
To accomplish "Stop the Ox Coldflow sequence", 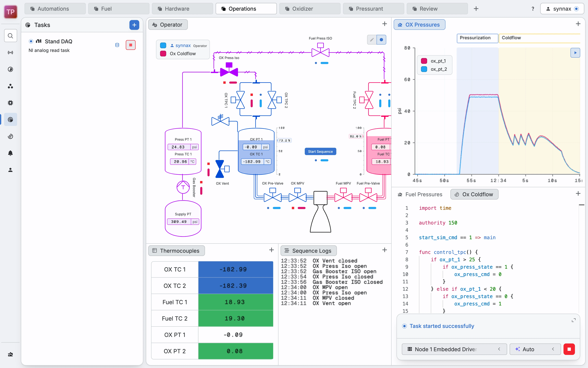I will 569,349.
